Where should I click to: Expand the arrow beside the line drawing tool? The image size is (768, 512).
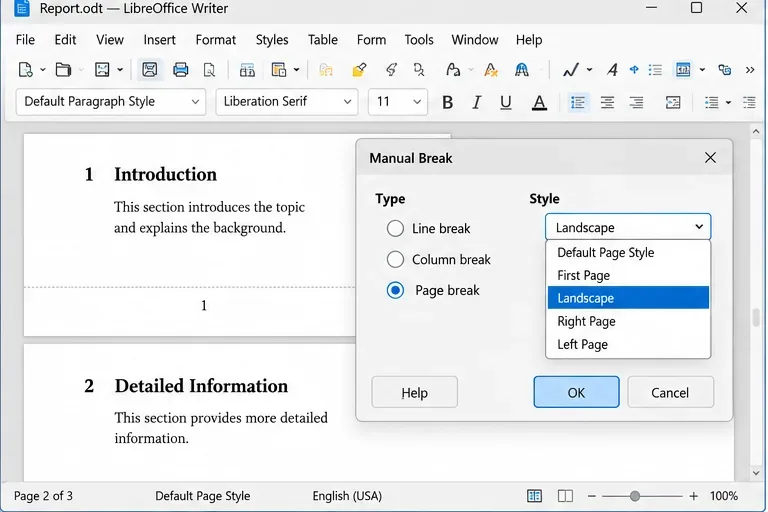coord(589,70)
